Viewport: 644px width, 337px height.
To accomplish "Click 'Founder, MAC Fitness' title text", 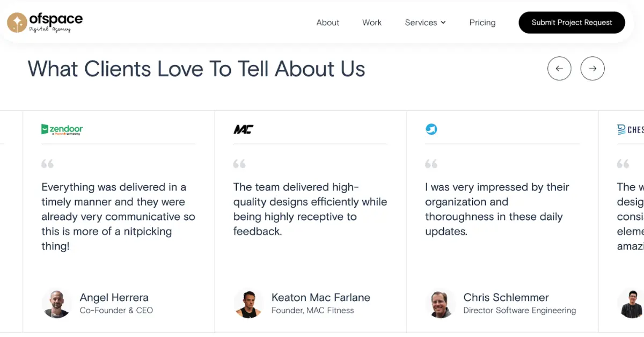I will [313, 310].
